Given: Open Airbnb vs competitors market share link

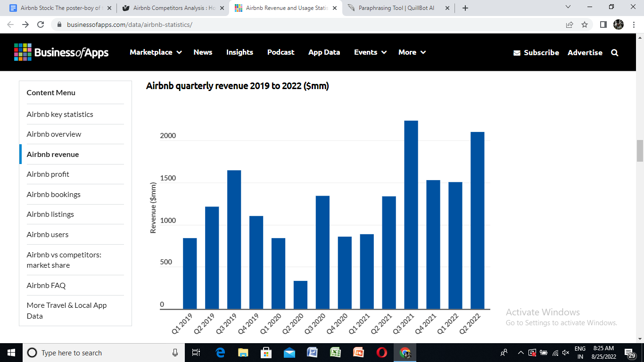Looking at the screenshot, I should point(64,260).
